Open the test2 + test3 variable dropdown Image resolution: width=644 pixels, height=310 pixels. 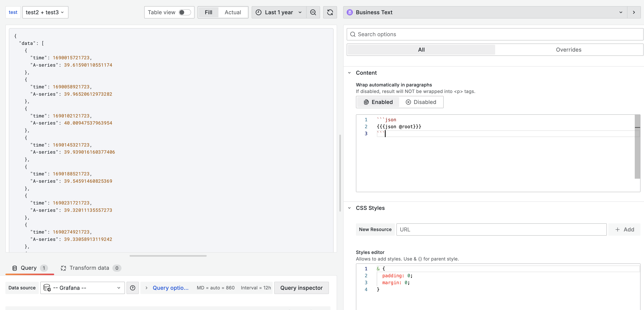point(45,12)
